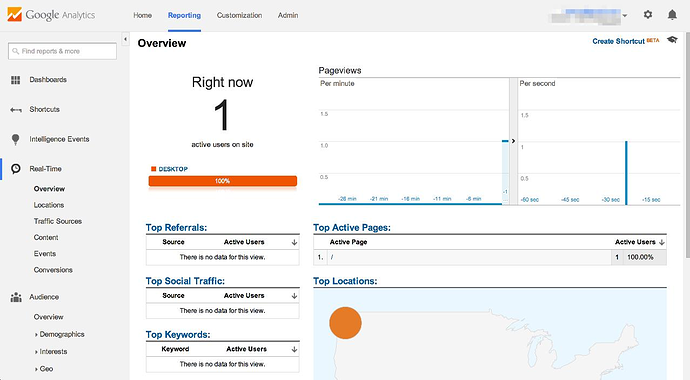Click the per-second pageview bar
This screenshot has width=690, height=380.
(x=626, y=173)
